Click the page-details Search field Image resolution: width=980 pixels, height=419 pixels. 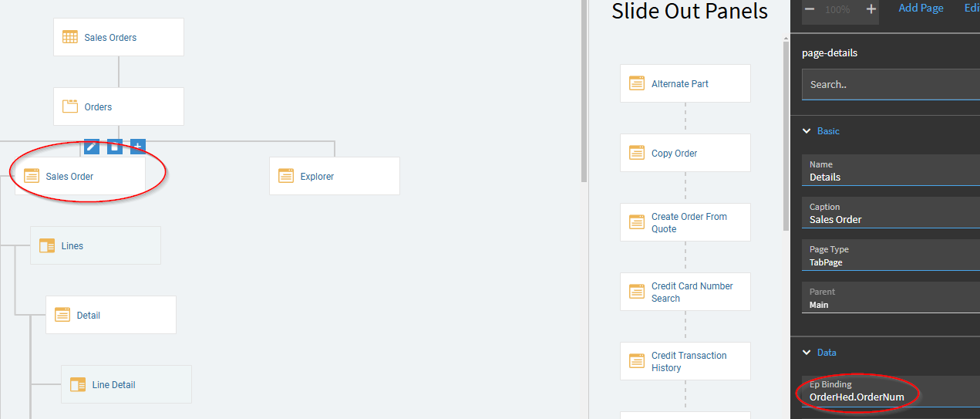(x=891, y=85)
